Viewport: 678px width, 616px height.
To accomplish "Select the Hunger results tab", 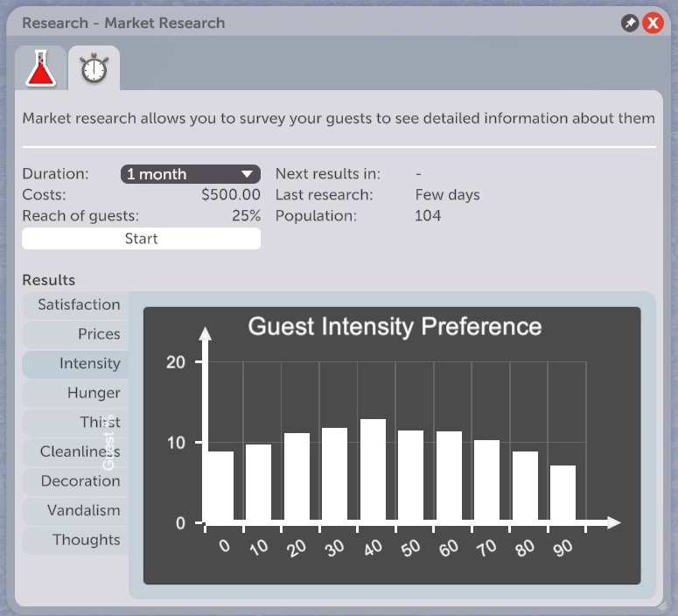I will [75, 393].
